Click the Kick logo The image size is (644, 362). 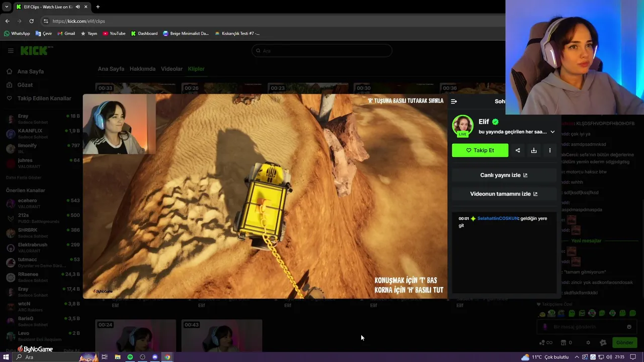pos(36,50)
